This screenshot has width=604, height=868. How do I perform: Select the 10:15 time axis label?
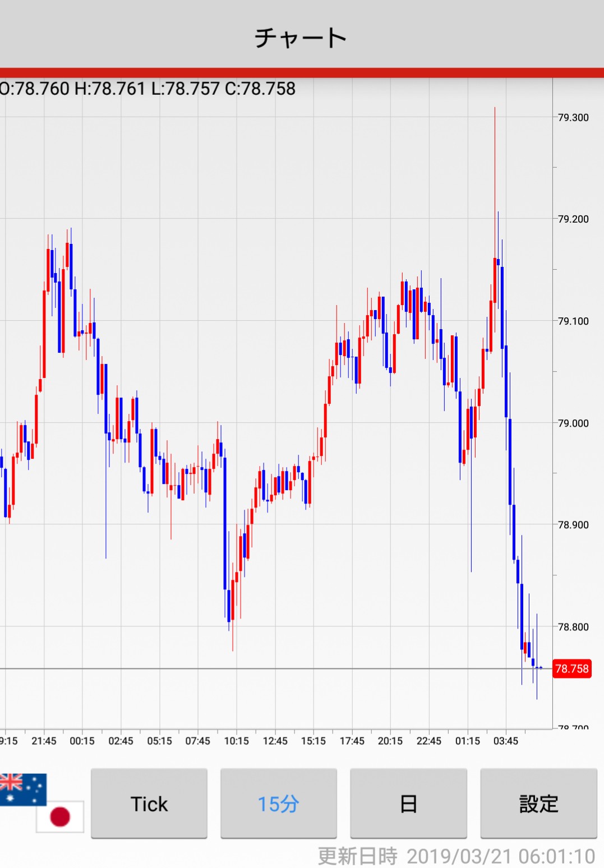click(236, 741)
